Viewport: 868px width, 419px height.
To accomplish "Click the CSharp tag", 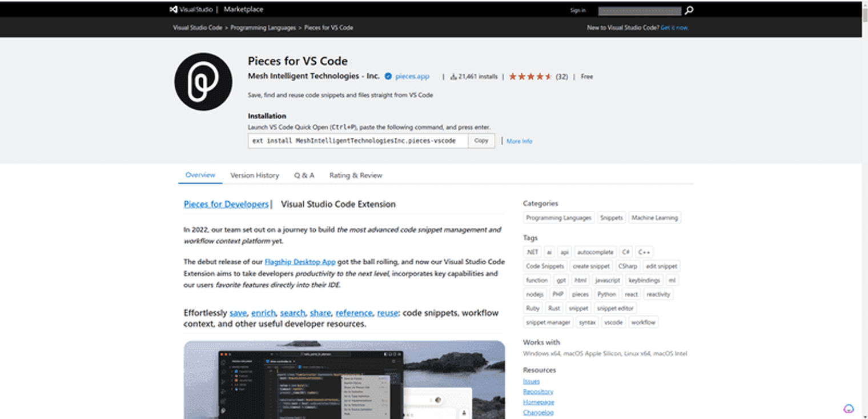I will click(628, 266).
